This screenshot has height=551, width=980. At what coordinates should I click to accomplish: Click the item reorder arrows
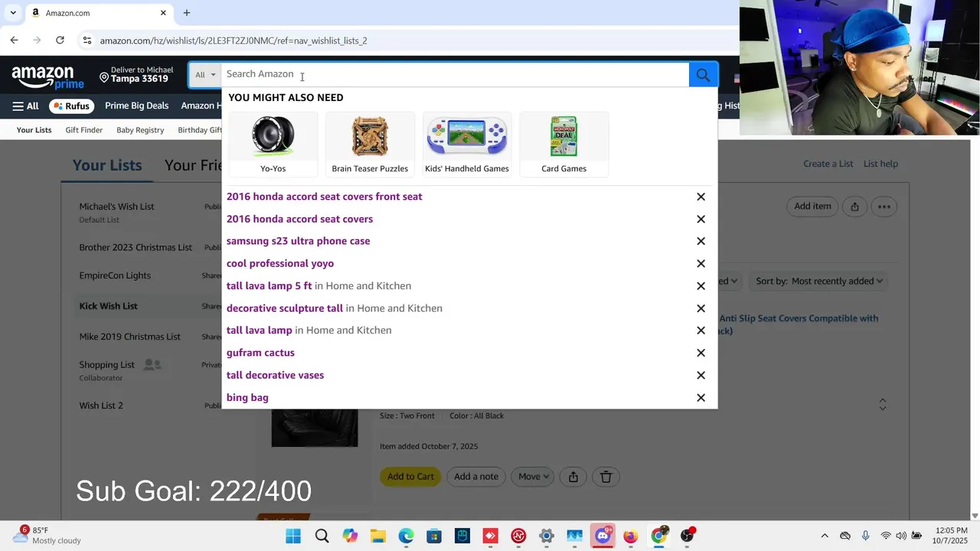pyautogui.click(x=882, y=404)
